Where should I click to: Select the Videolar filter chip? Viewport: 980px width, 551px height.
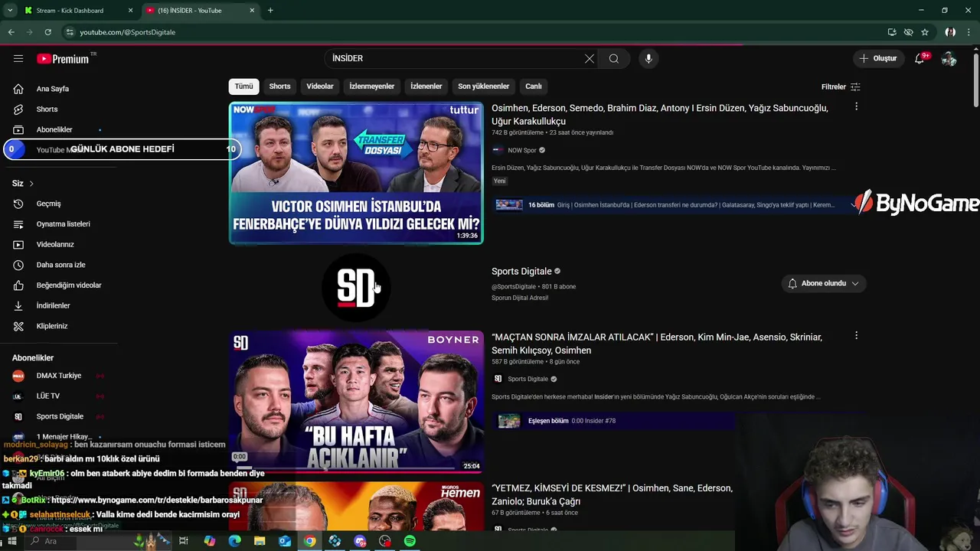[320, 86]
